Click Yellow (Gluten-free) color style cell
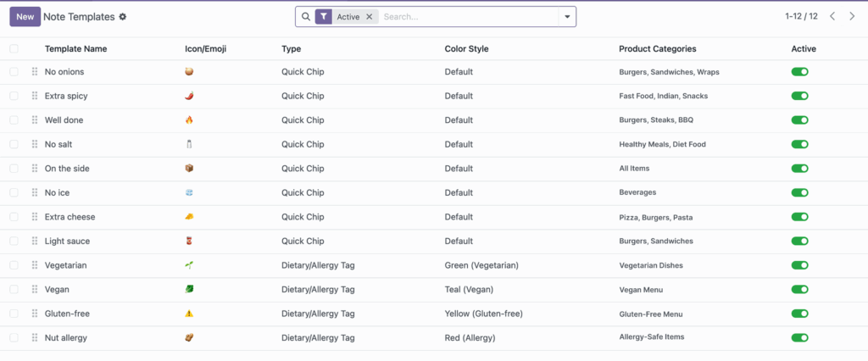Screen dimensions: 868x361 point(484,314)
